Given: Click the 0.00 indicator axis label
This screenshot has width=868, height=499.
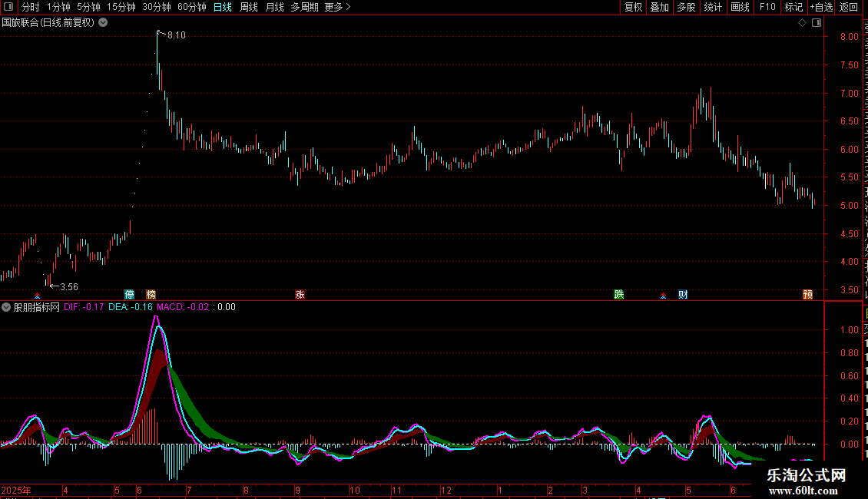Looking at the screenshot, I should point(849,444).
